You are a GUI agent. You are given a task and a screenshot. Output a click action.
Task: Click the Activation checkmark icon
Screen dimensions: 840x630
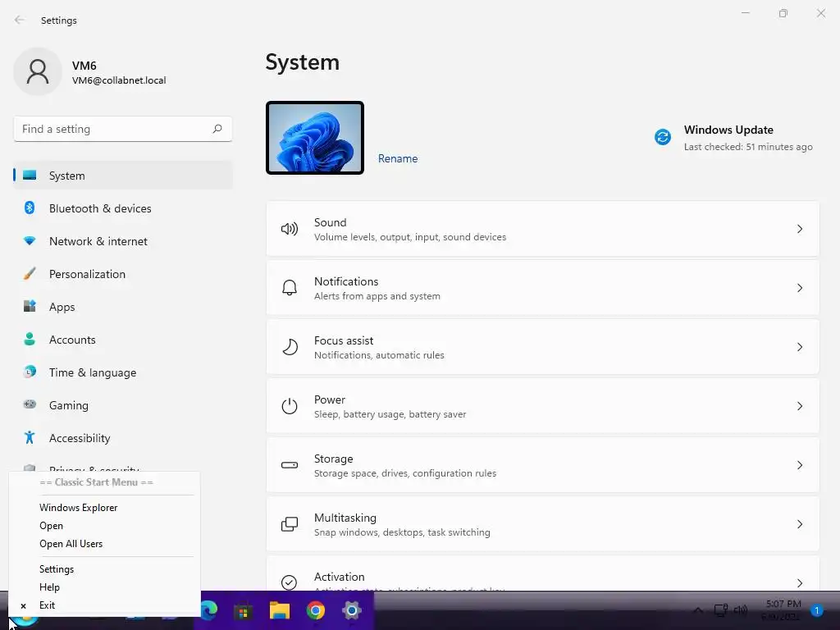[x=290, y=582]
